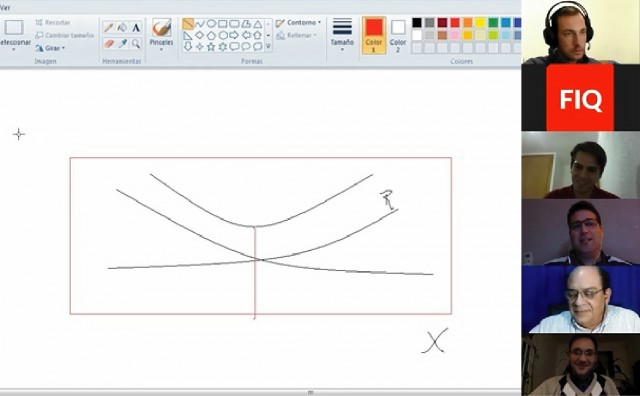Viewport: 640px width, 396px height.
Task: Toggle Color 2 as active color
Action: [x=398, y=36]
